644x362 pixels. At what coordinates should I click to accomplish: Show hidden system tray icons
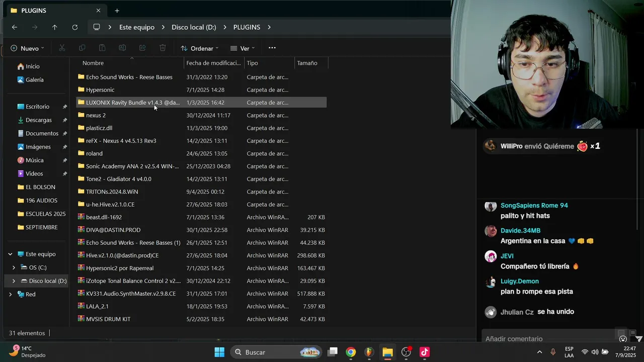pyautogui.click(x=539, y=352)
